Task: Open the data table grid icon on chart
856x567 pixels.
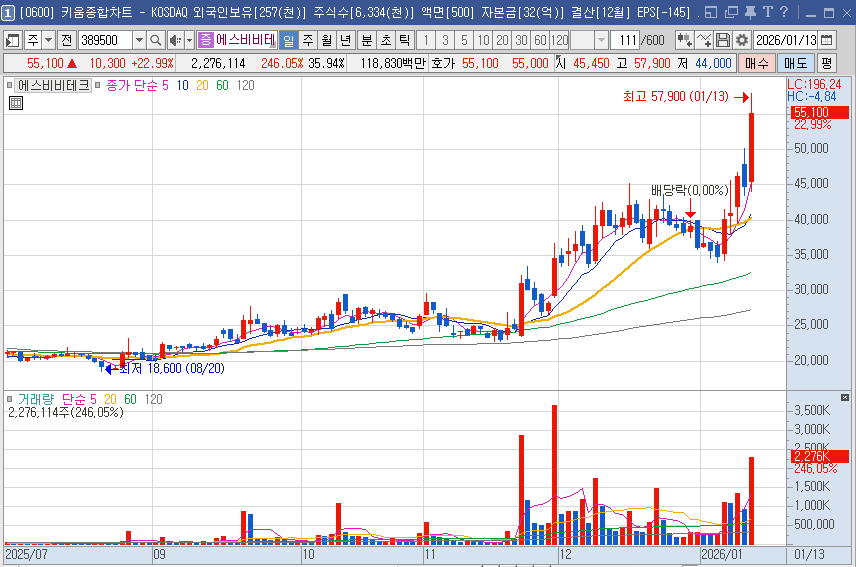Action: [16, 103]
